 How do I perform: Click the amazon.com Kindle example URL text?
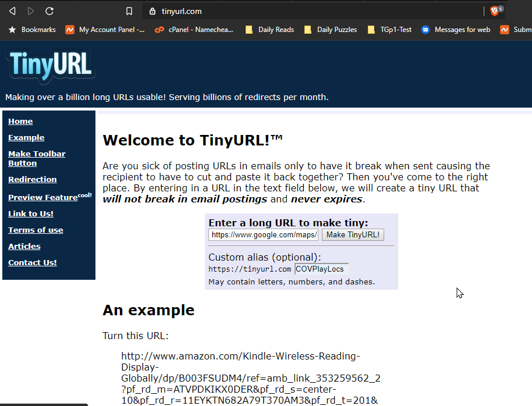point(251,378)
